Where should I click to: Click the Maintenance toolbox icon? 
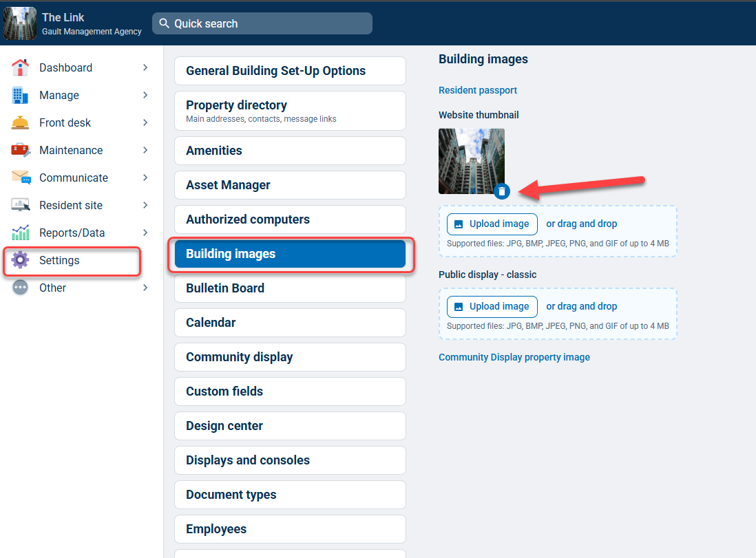pyautogui.click(x=20, y=151)
